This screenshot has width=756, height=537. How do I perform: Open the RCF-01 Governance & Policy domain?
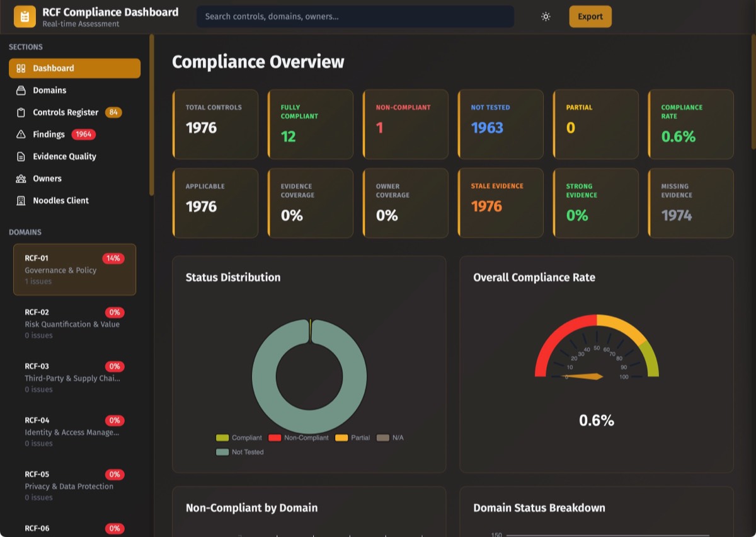tap(74, 270)
